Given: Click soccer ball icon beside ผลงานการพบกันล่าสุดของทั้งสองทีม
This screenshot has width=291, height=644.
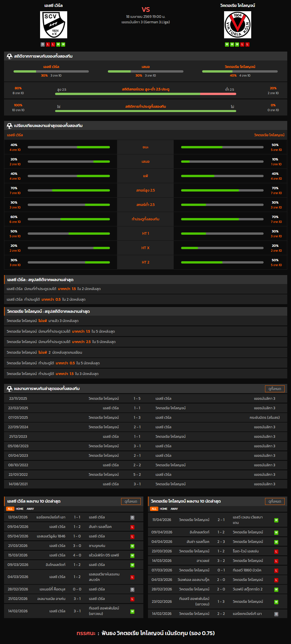Looking at the screenshot, I should pyautogui.click(x=10, y=389).
